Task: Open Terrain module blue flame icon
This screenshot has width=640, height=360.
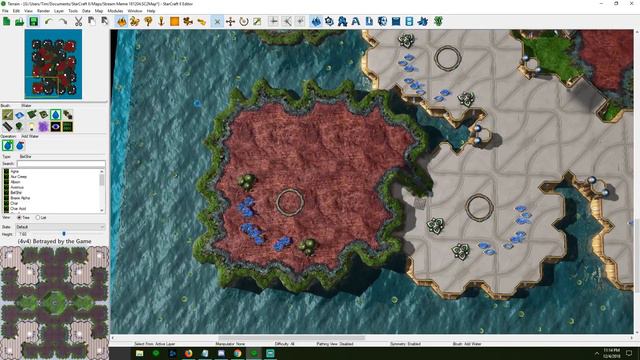Action: click(316, 22)
